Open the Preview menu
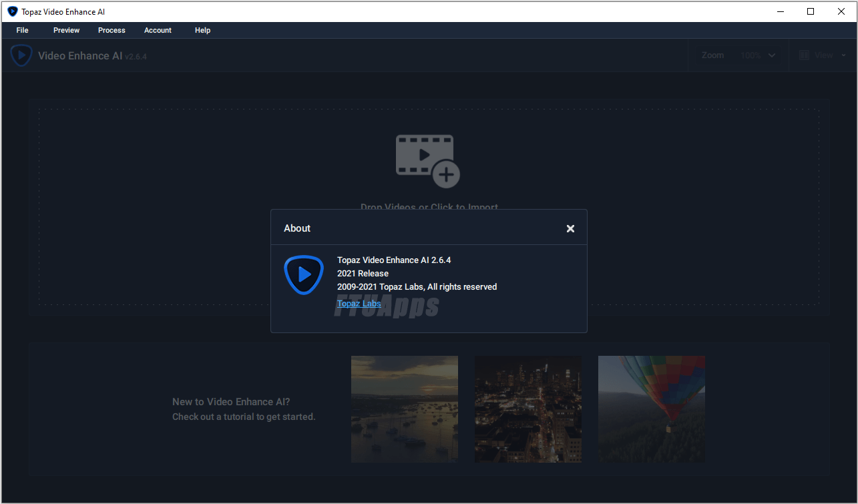 click(66, 30)
